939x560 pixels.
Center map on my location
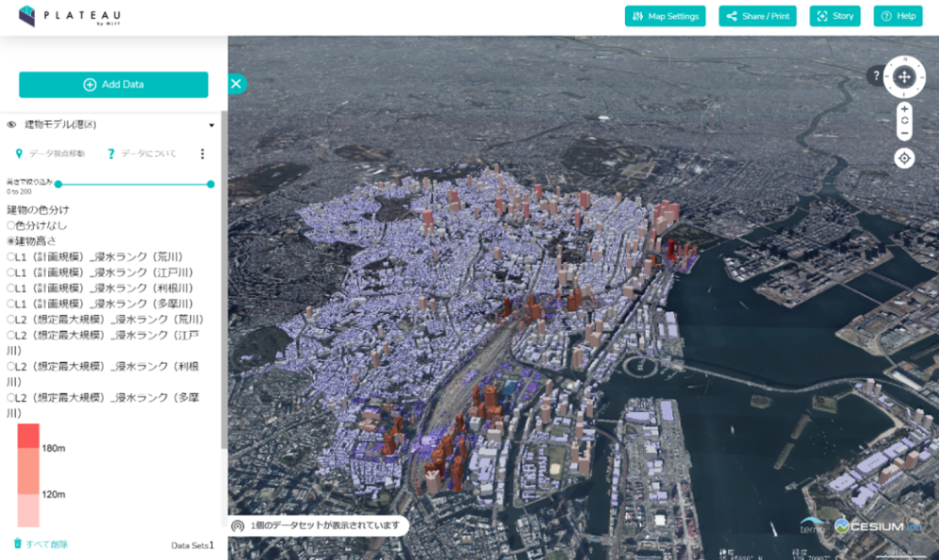904,158
